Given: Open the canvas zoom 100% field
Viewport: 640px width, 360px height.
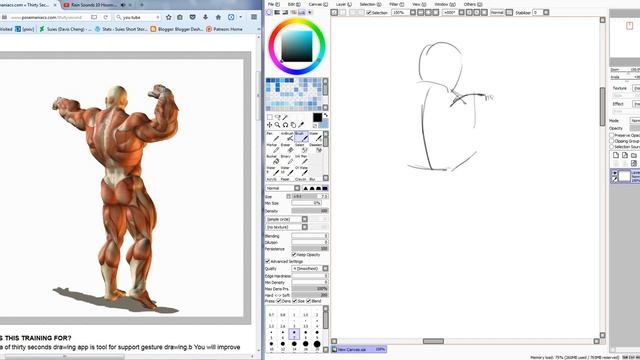Looking at the screenshot, I should click(400, 13).
